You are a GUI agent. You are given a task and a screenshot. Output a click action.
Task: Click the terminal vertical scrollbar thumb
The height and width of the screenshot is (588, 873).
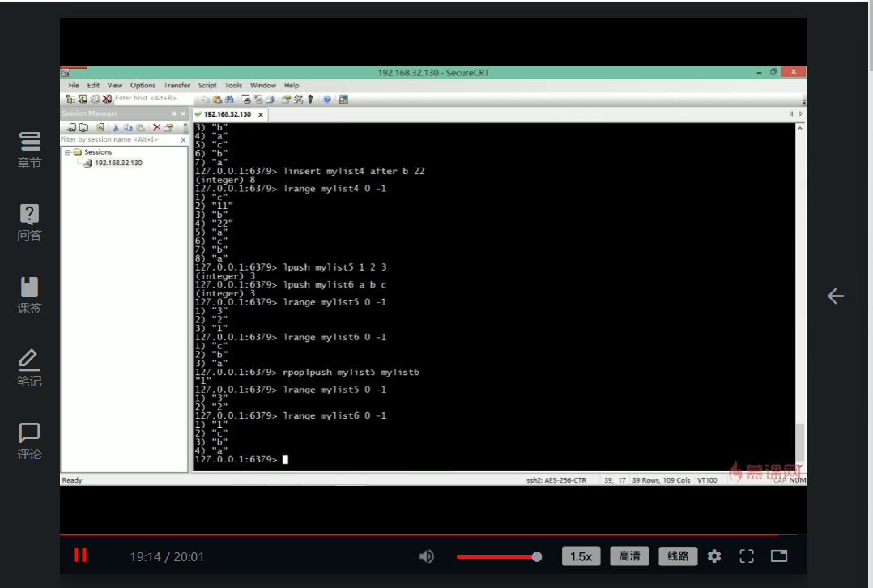click(799, 442)
